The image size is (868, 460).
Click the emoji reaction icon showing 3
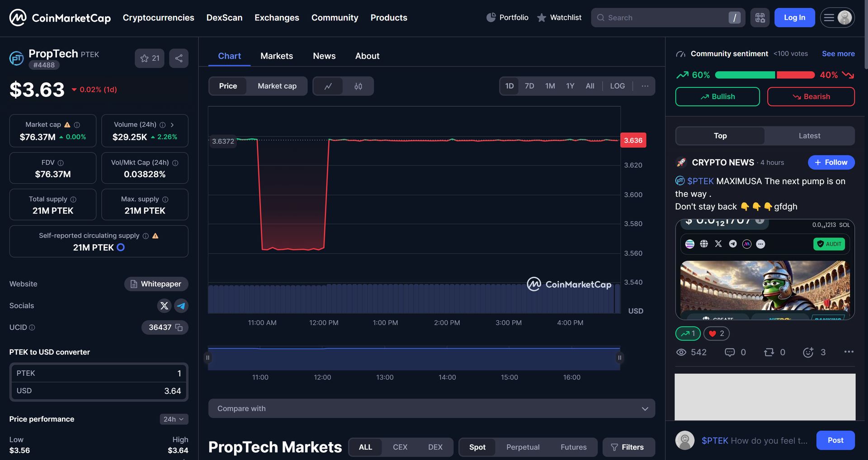(808, 352)
